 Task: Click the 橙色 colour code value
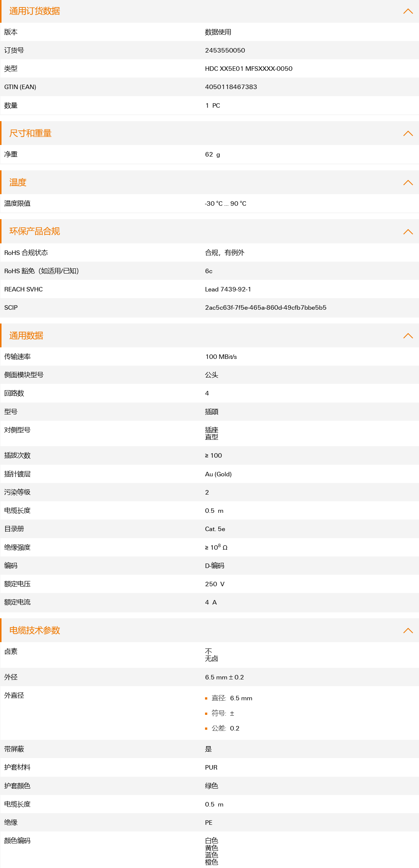[212, 862]
